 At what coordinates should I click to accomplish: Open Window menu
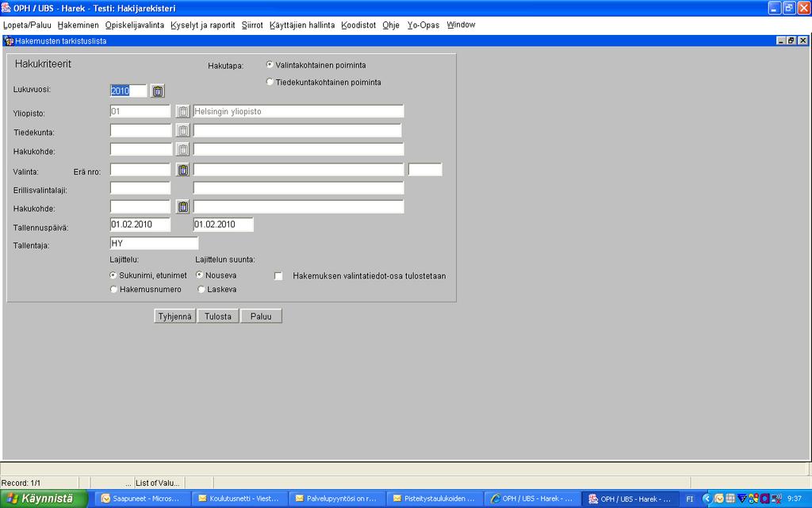[x=461, y=25]
